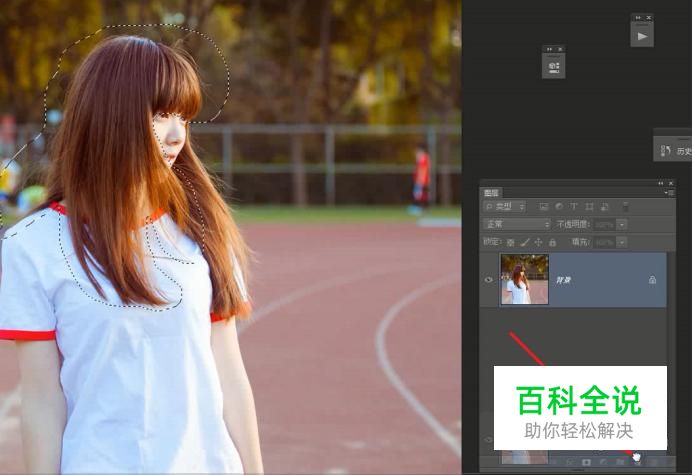
Task: Hide the 背景 layer with eye icon
Action: point(489,279)
